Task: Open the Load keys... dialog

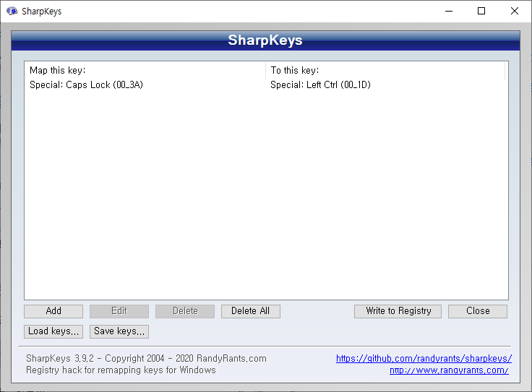Action: click(53, 331)
